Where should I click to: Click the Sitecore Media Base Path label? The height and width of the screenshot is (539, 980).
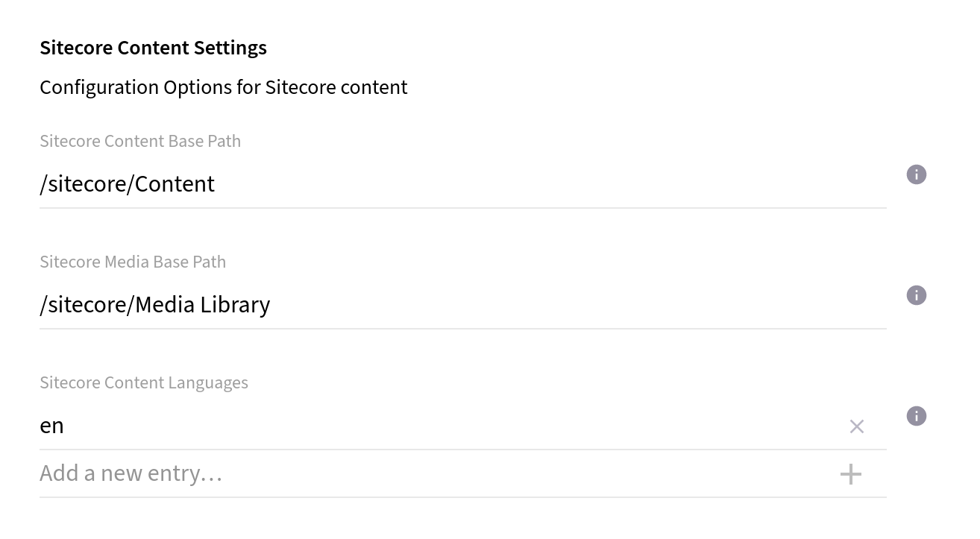pyautogui.click(x=133, y=261)
